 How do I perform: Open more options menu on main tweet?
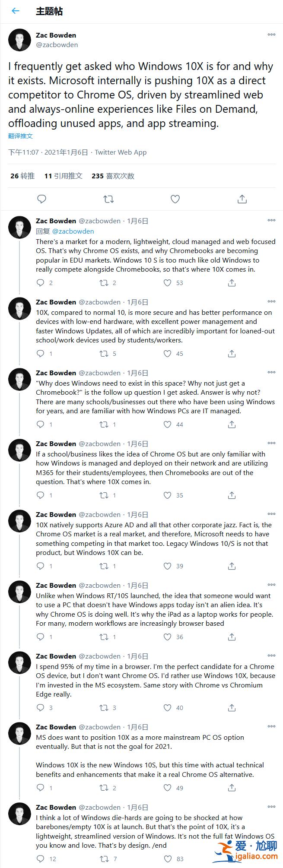tap(271, 35)
